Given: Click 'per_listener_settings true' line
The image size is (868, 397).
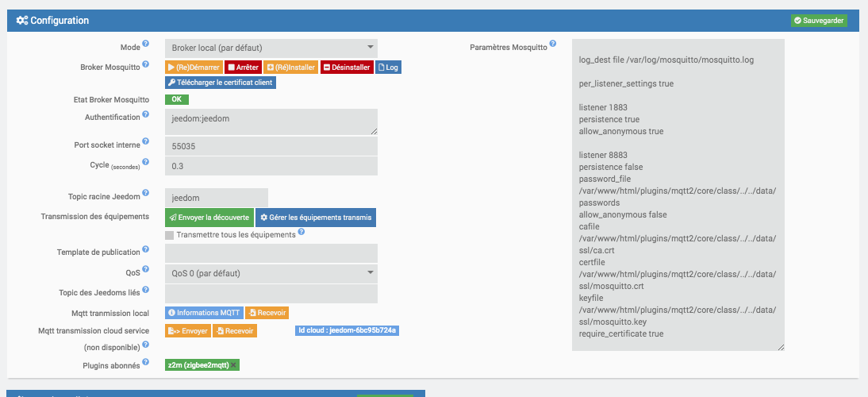Looking at the screenshot, I should [x=626, y=83].
